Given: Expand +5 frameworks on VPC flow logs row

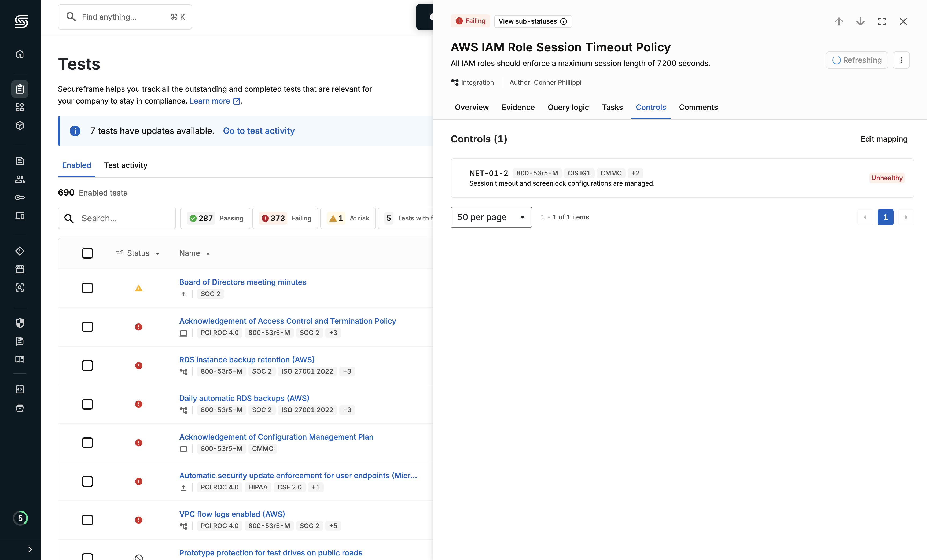Looking at the screenshot, I should point(333,526).
